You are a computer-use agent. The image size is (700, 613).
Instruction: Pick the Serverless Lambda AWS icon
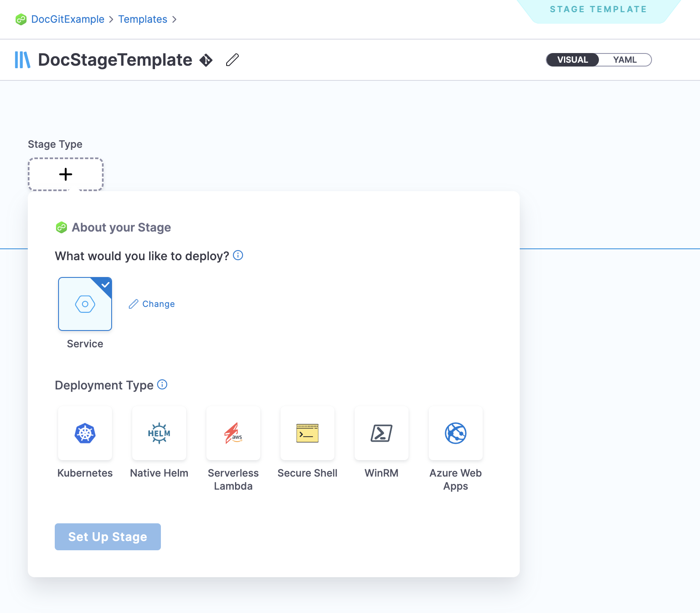pyautogui.click(x=233, y=433)
